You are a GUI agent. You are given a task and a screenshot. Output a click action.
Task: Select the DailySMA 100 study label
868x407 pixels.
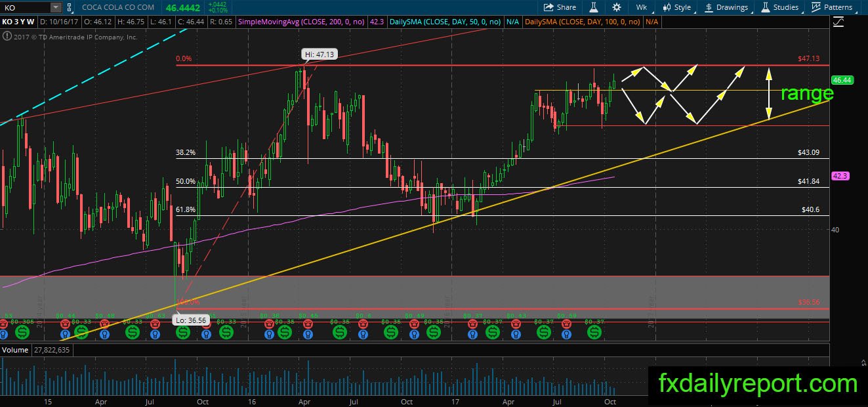coord(583,22)
